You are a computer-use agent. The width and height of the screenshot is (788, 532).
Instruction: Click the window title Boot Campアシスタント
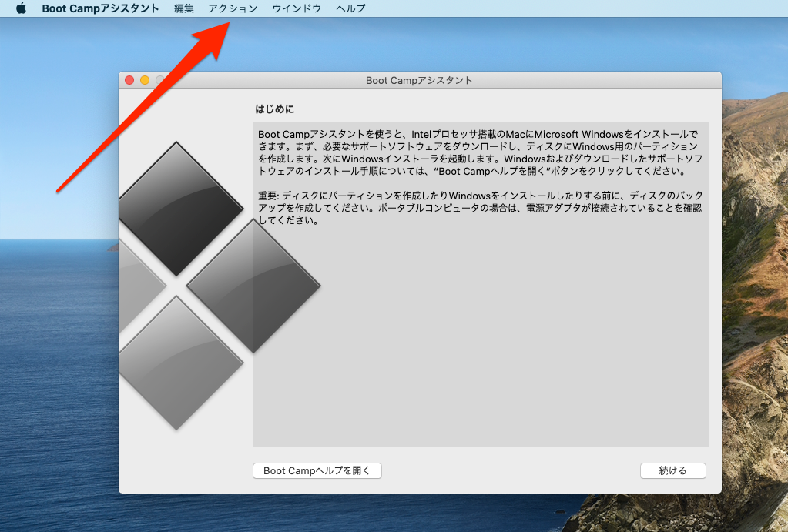tap(419, 80)
